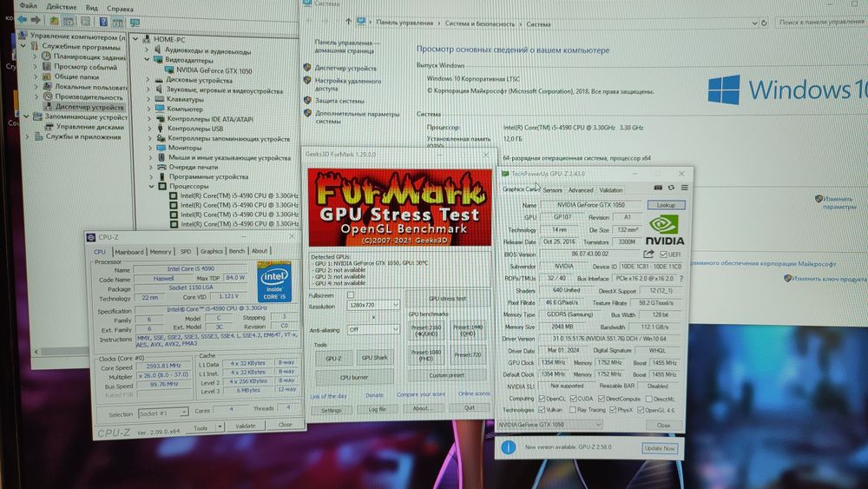The height and width of the screenshot is (489, 868).
Task: Select Управление дисками tree item
Action: point(89,127)
